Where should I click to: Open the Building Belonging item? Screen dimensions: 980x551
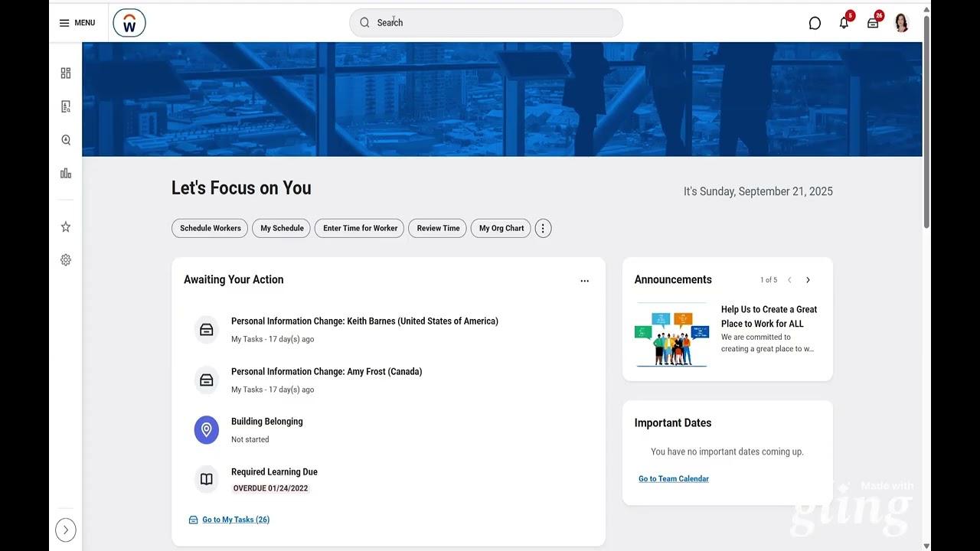267,422
